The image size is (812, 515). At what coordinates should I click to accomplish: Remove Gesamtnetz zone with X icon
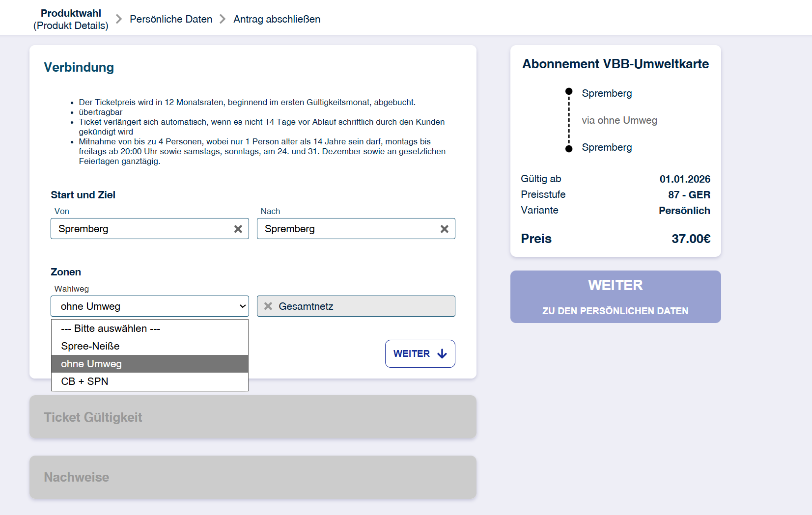coord(268,306)
